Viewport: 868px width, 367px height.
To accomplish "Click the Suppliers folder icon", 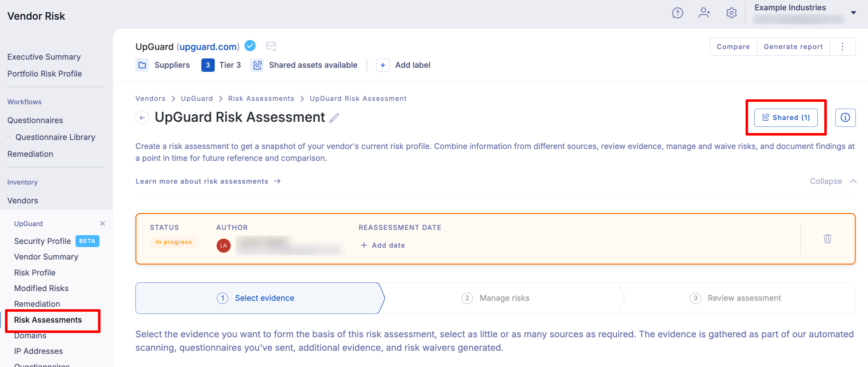I will [x=142, y=65].
